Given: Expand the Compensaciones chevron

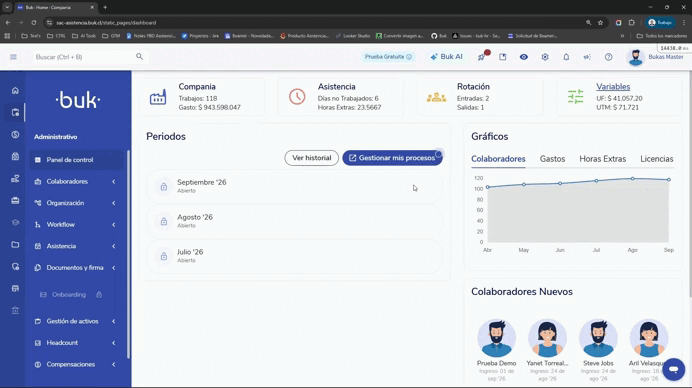Looking at the screenshot, I should [114, 365].
